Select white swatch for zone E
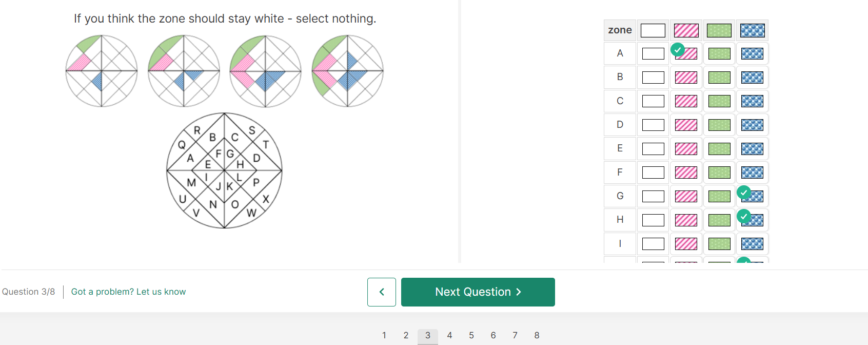The image size is (868, 345). click(x=653, y=149)
